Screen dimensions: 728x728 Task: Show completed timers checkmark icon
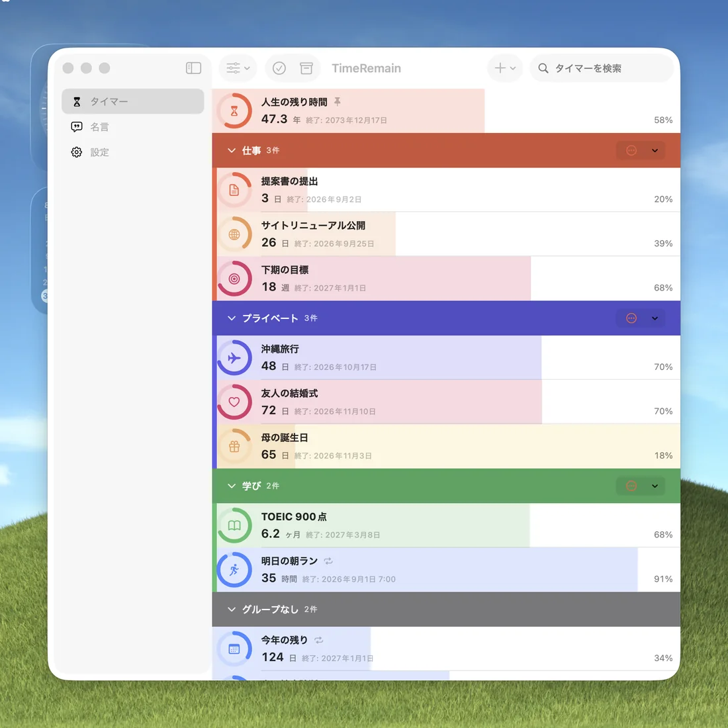(x=279, y=68)
